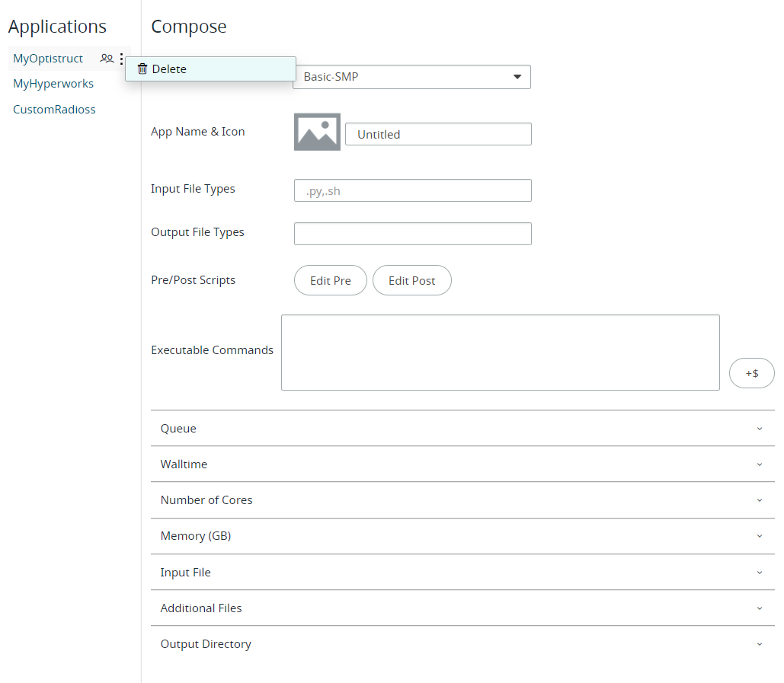Click the Applications heading
The height and width of the screenshot is (683, 784).
(57, 27)
